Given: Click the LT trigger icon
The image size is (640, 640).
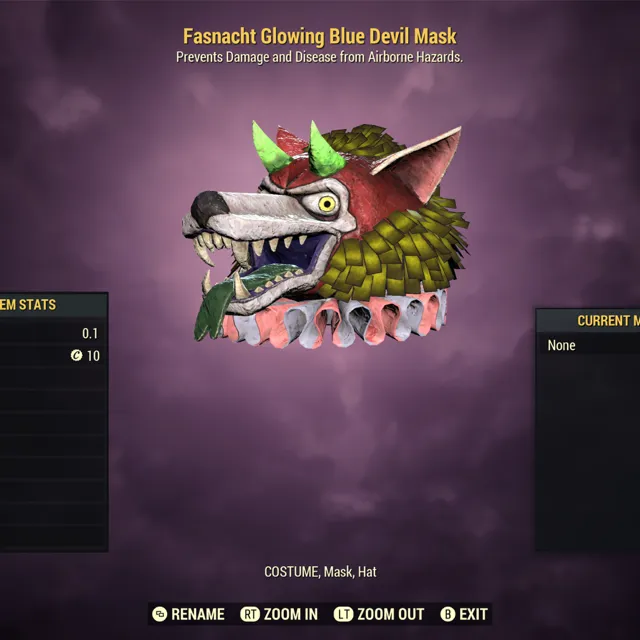Looking at the screenshot, I should (x=343, y=614).
